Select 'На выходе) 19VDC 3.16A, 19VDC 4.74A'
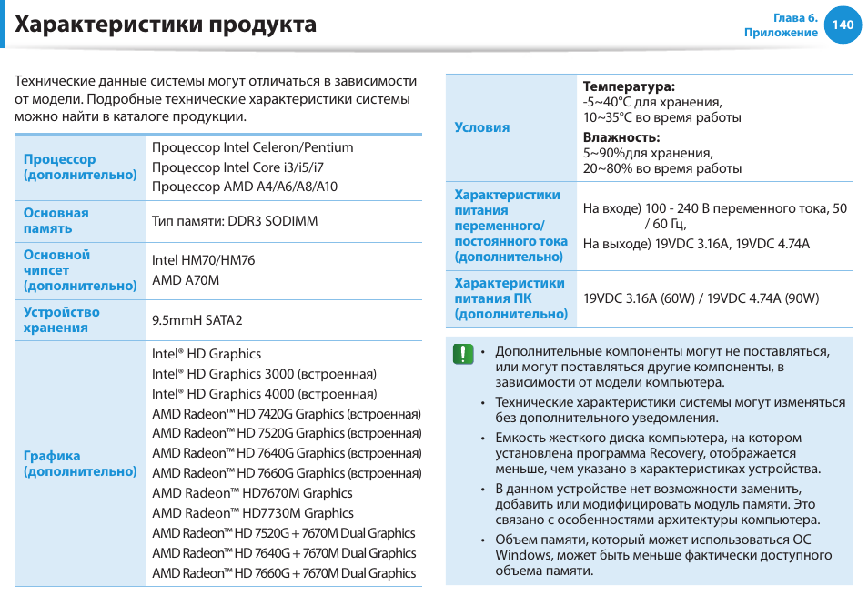Image resolution: width=868 pixels, height=616 pixels. (x=696, y=244)
